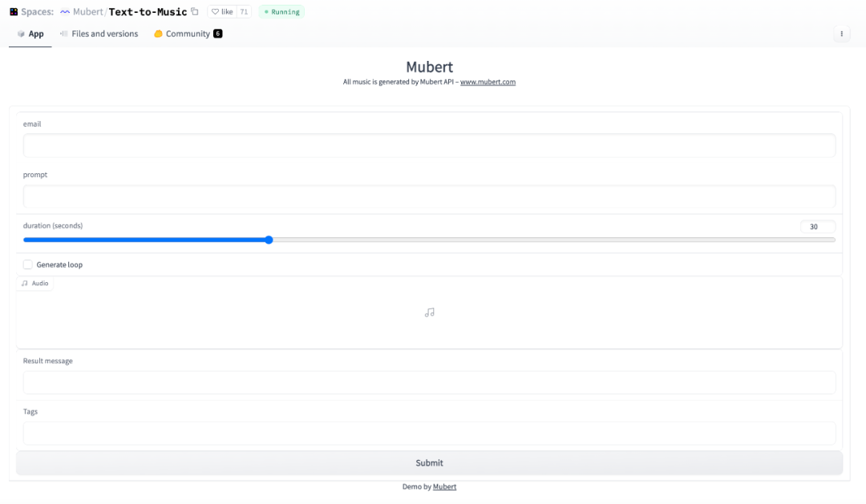Focus the prompt input field
The height and width of the screenshot is (504, 866).
pos(429,196)
